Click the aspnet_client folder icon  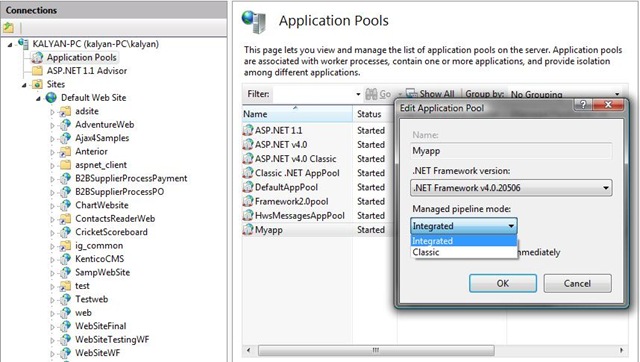coord(65,165)
